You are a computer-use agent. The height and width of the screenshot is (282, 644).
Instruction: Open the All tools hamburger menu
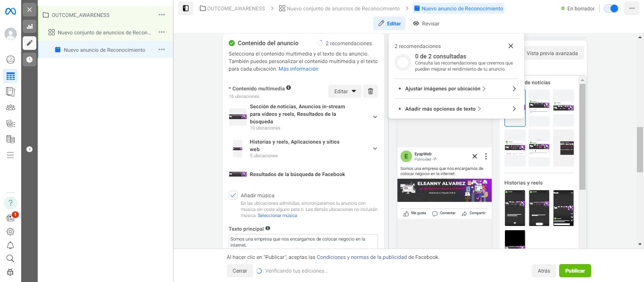click(10, 155)
